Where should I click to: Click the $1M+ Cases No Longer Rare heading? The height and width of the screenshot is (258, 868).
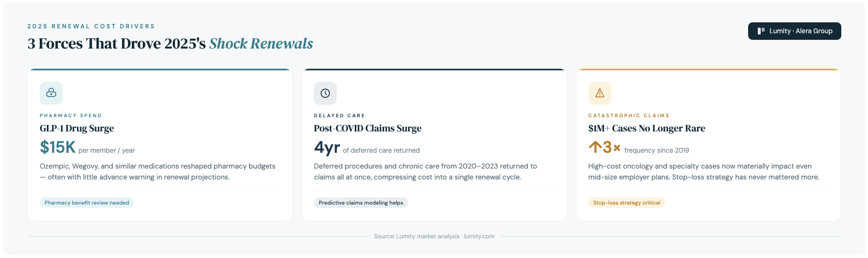[646, 128]
